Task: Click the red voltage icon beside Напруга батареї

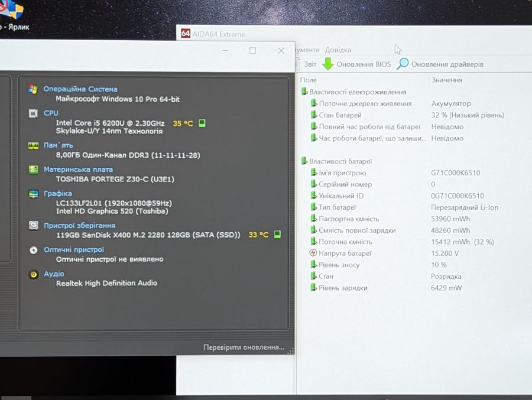Action: pos(313,253)
